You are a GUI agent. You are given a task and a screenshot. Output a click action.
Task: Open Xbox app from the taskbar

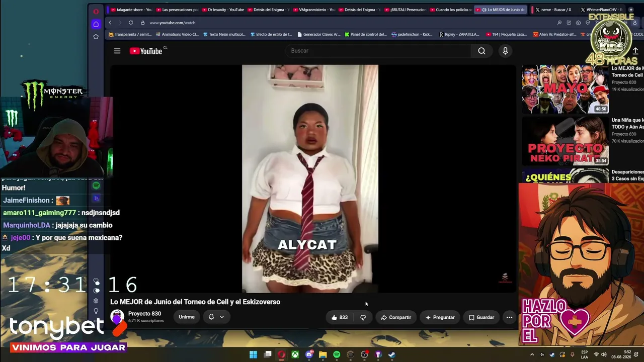295,354
